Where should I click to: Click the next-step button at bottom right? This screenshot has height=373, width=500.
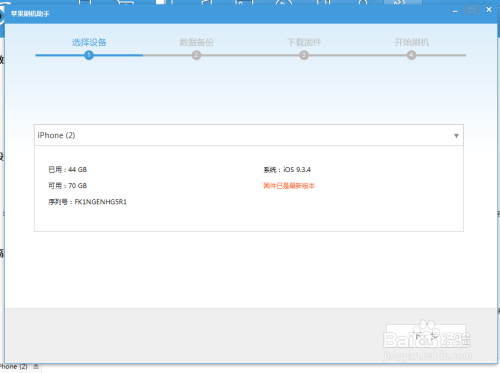(426, 336)
